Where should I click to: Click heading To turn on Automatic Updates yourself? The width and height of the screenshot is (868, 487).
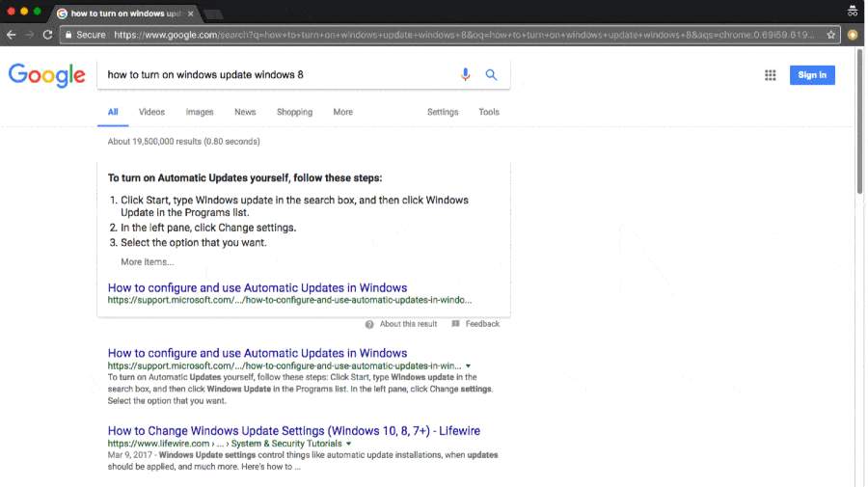pos(245,178)
